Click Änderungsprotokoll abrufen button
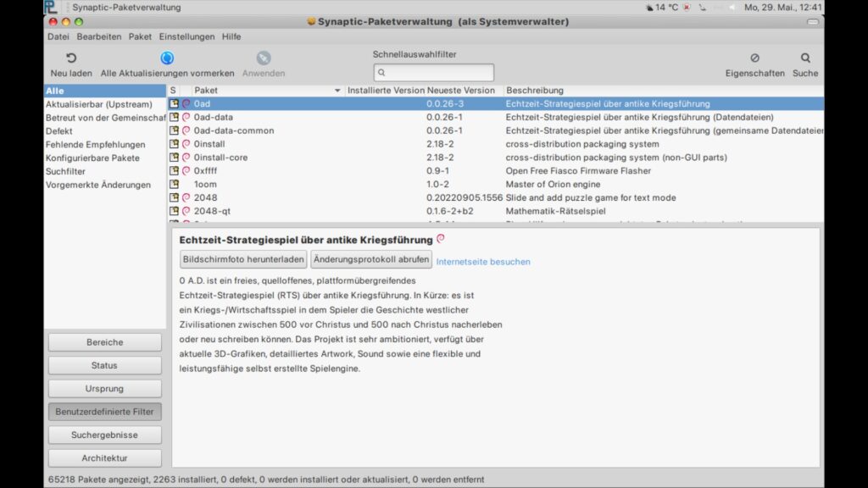Image resolution: width=868 pixels, height=488 pixels. point(371,259)
